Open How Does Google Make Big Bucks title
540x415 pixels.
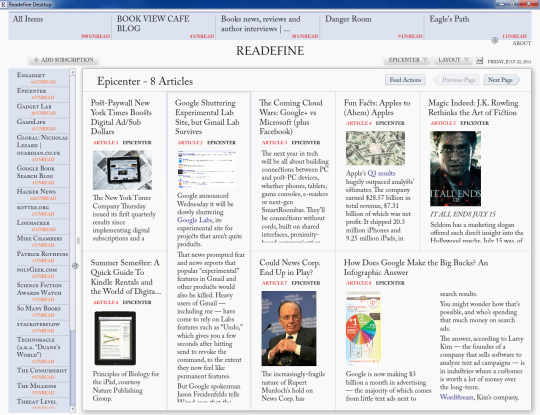416,267
